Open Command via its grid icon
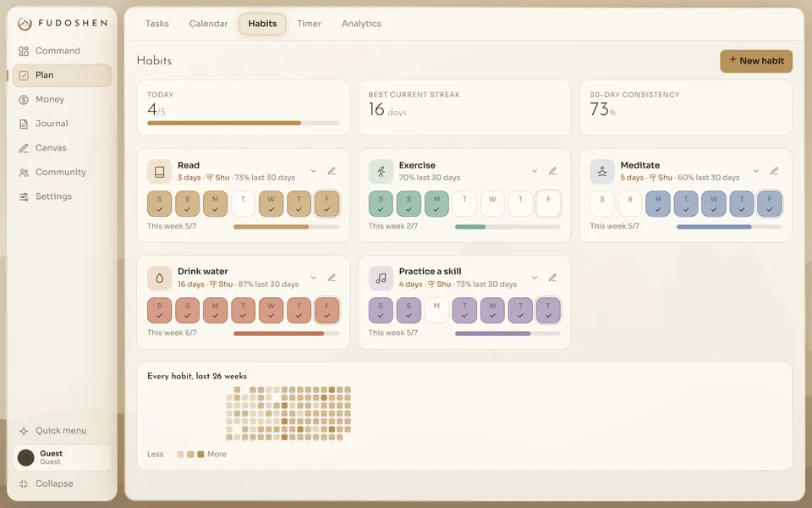 [x=24, y=51]
